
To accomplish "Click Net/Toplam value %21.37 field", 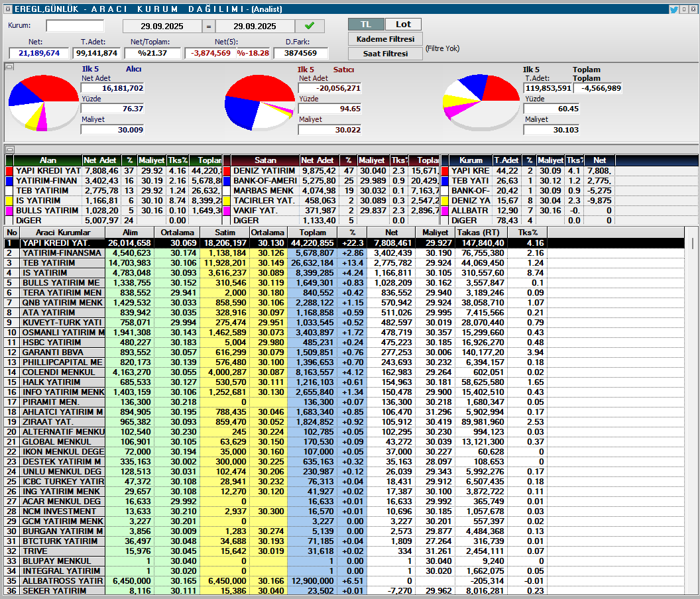I will tap(152, 53).
